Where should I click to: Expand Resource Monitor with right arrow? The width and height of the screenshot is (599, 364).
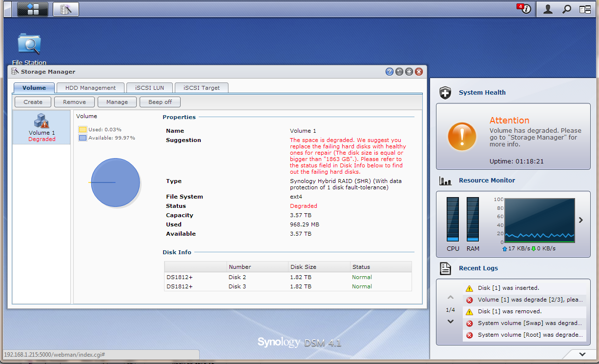581,220
